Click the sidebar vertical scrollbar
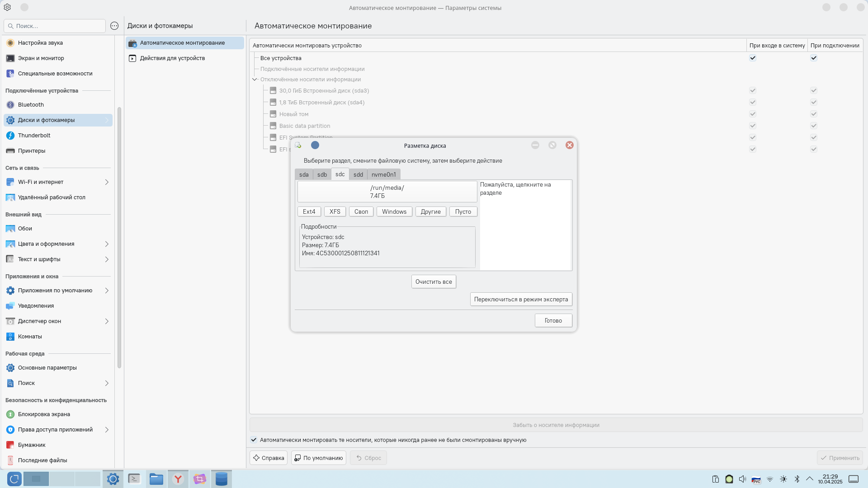This screenshot has width=868, height=488. tap(119, 237)
